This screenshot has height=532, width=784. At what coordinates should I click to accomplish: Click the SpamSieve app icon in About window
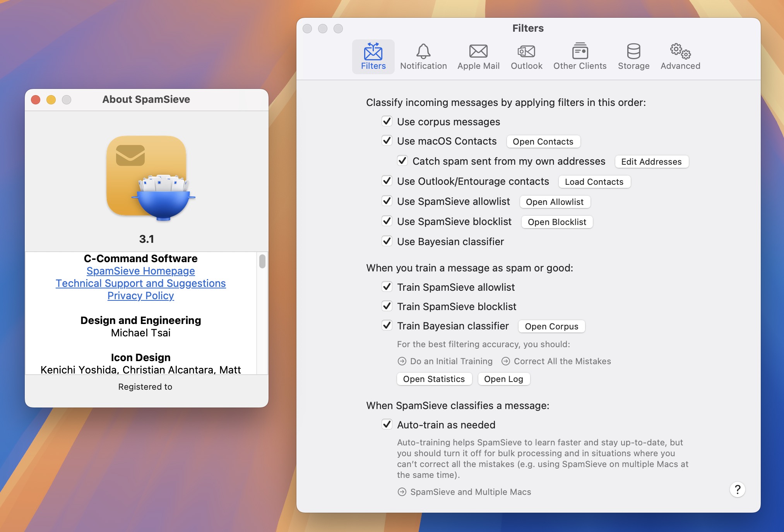tap(150, 178)
